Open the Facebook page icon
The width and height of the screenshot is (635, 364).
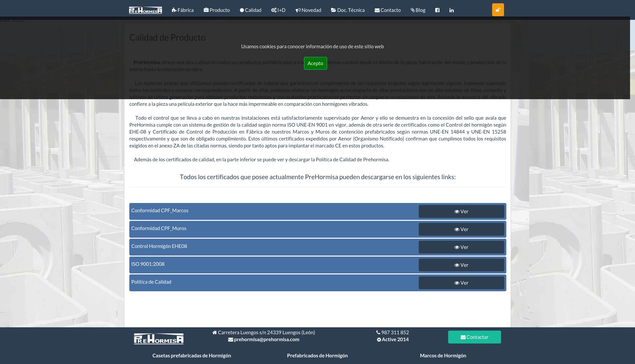(437, 10)
